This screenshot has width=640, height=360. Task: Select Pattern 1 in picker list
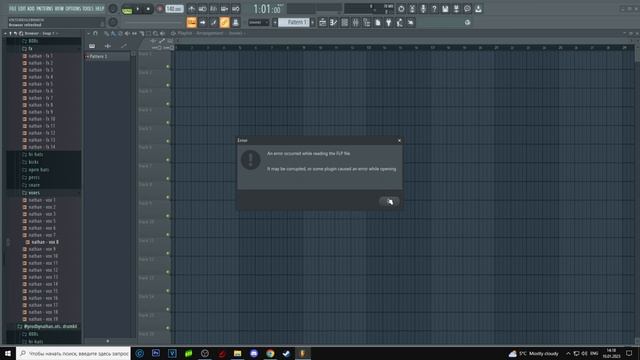108,57
